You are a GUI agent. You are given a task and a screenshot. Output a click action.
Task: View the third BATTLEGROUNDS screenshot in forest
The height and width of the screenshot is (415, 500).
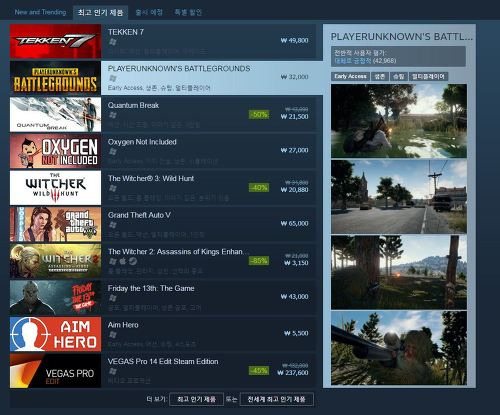click(399, 272)
